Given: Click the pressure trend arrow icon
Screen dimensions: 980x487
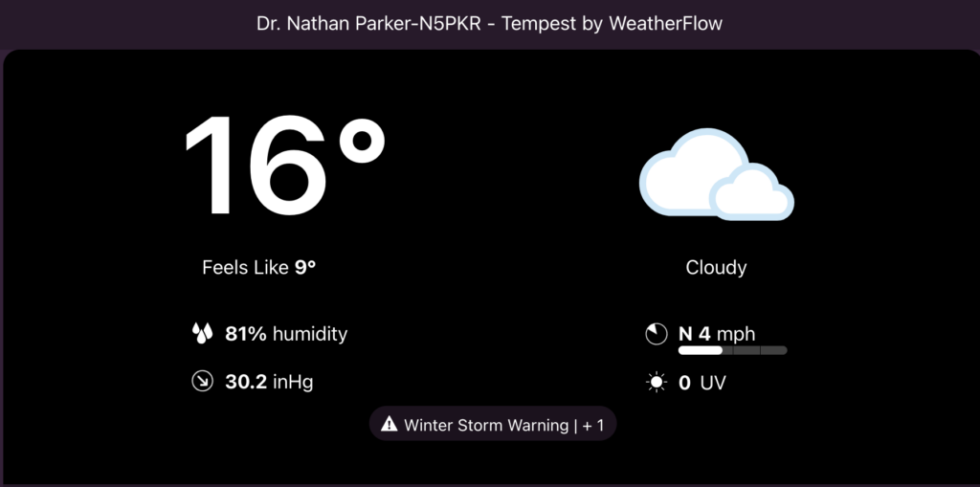Looking at the screenshot, I should pyautogui.click(x=201, y=382).
